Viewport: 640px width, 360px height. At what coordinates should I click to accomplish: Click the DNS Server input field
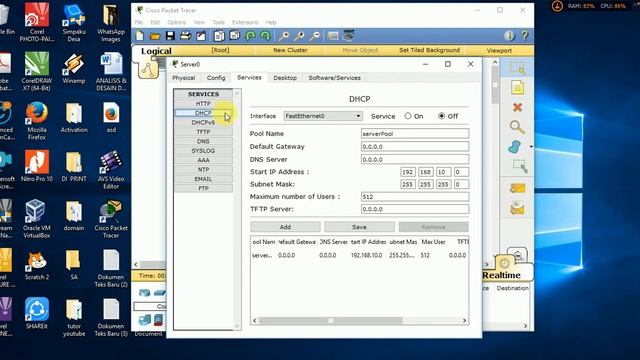(x=415, y=159)
